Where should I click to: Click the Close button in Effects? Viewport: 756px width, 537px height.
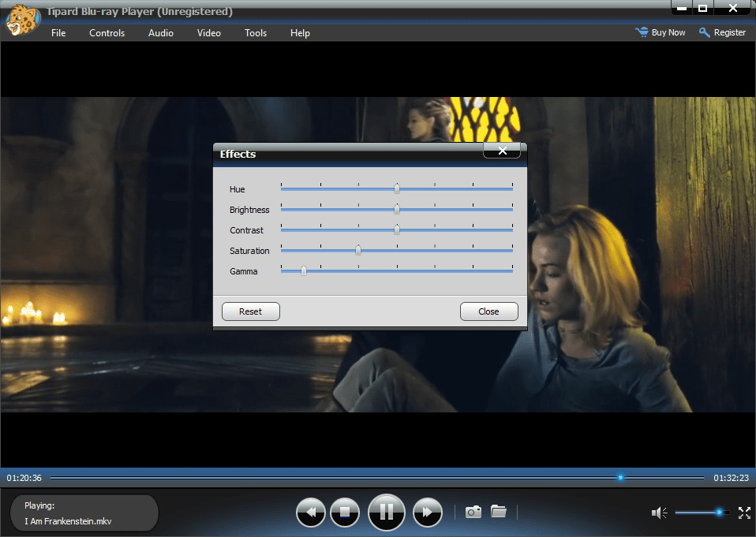click(489, 311)
